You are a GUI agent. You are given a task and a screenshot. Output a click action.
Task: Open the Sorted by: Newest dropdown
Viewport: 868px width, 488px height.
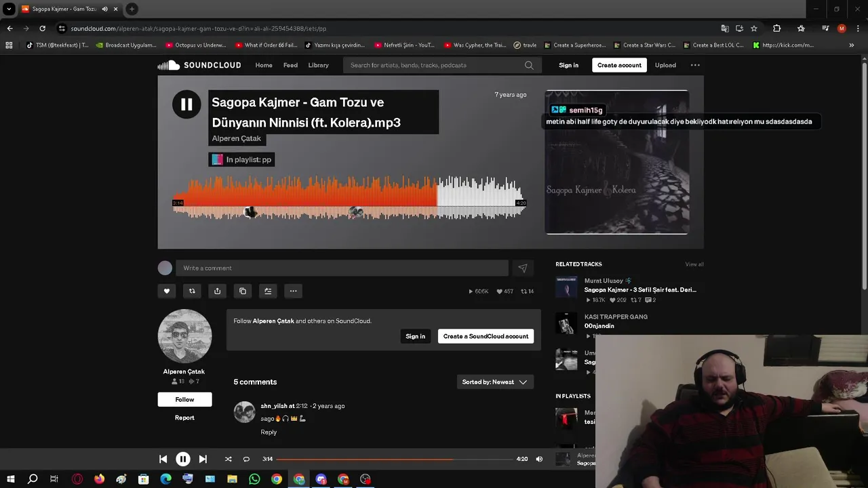pos(495,382)
